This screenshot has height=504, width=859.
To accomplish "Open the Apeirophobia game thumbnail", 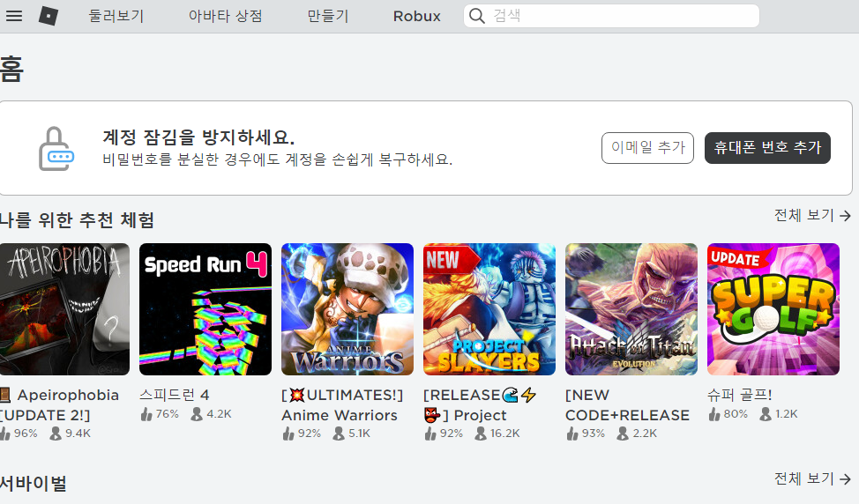I will point(64,309).
